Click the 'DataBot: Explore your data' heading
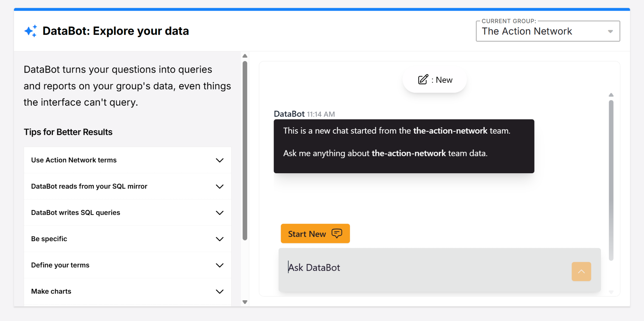 pos(115,31)
